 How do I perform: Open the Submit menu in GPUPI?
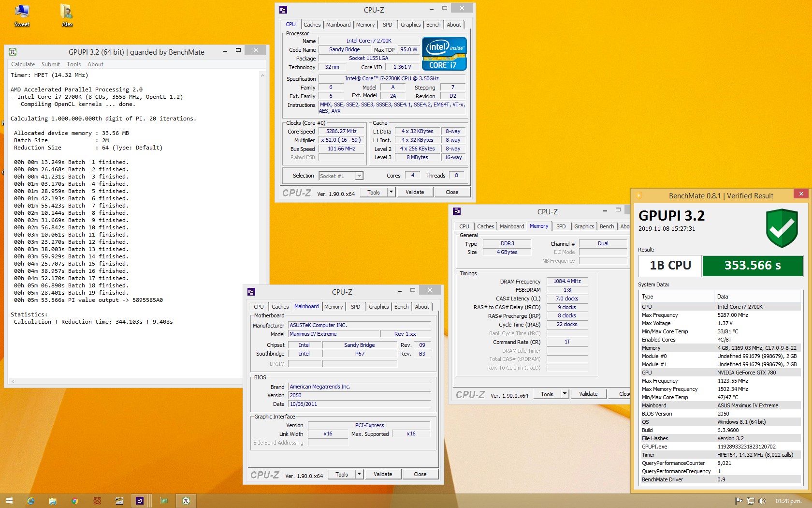pyautogui.click(x=51, y=64)
